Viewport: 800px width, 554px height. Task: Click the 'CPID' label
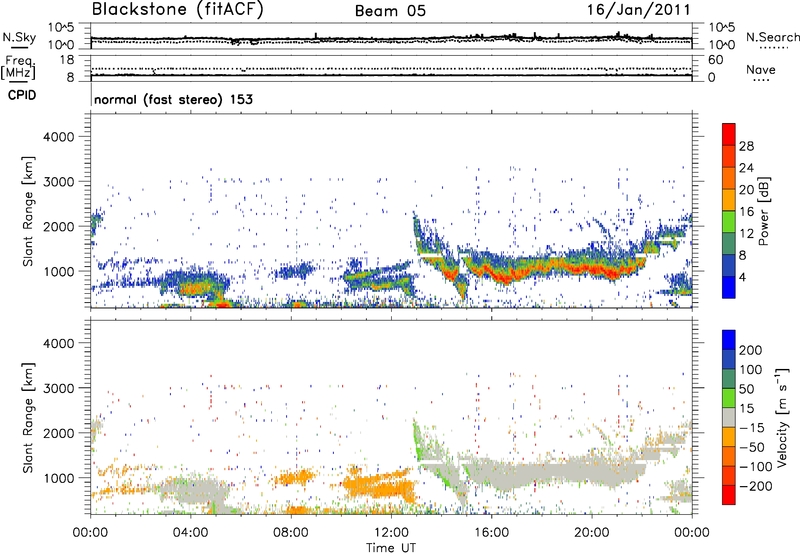point(22,95)
